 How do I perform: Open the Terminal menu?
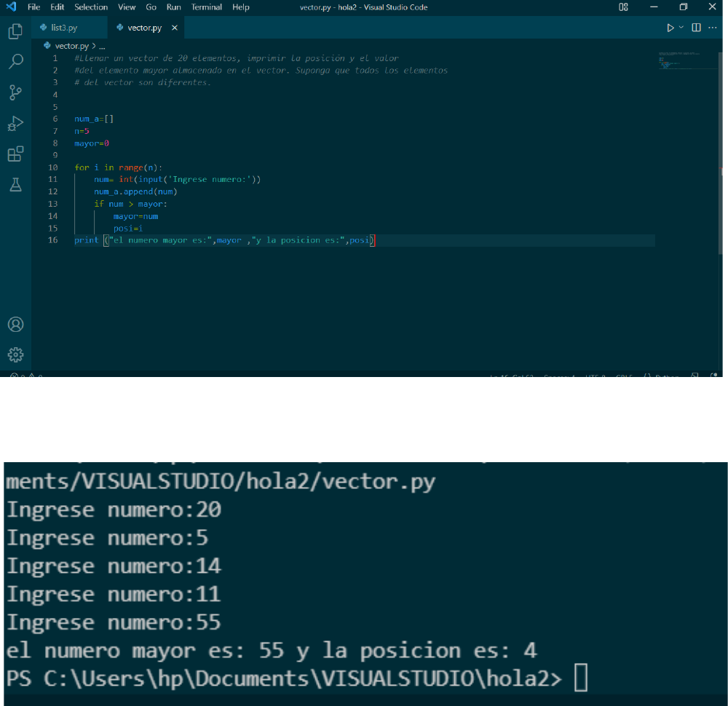(x=207, y=7)
